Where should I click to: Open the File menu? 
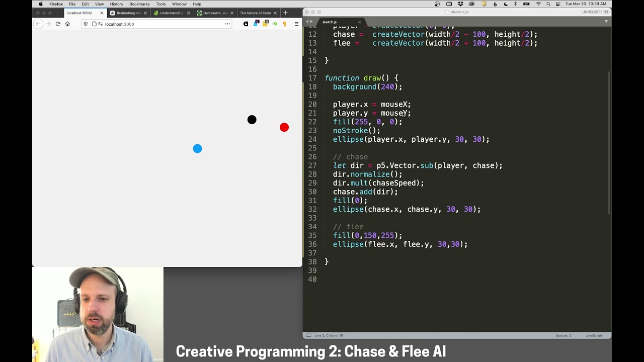point(72,4)
